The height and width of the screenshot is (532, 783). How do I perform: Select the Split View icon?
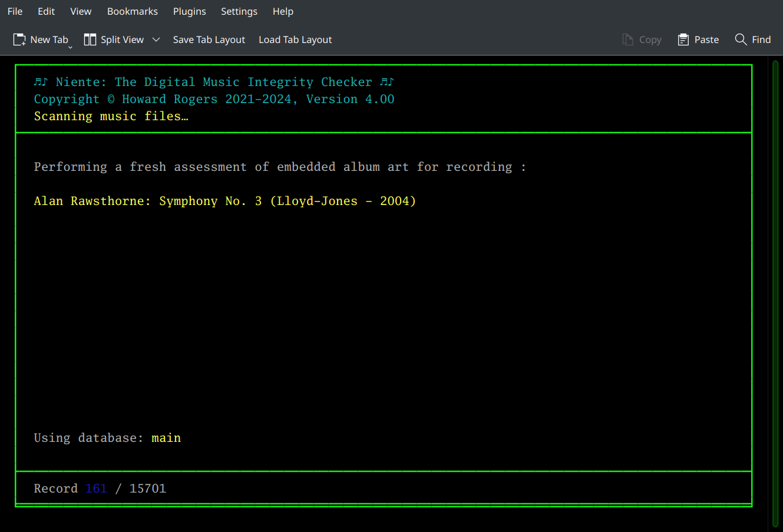[x=90, y=39]
